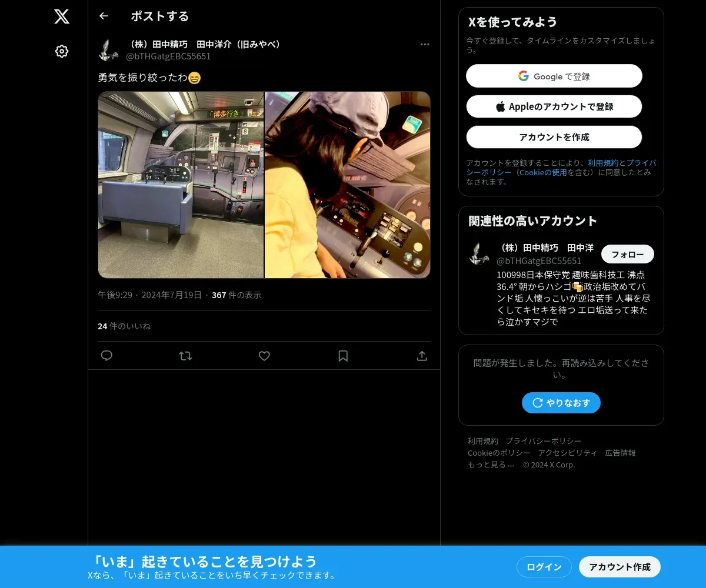Open post author's avatar
This screenshot has width=706, height=588.
pyautogui.click(x=109, y=51)
